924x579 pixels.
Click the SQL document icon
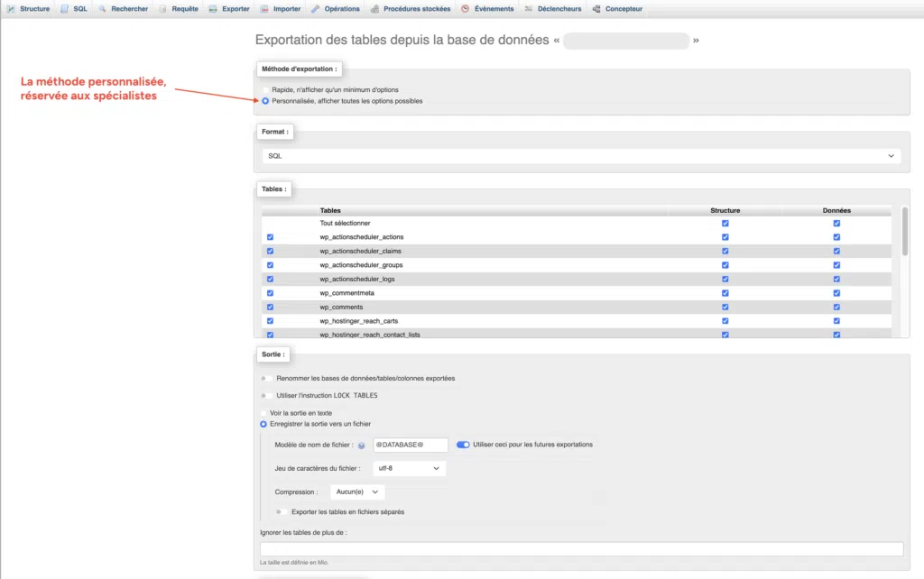64,9
